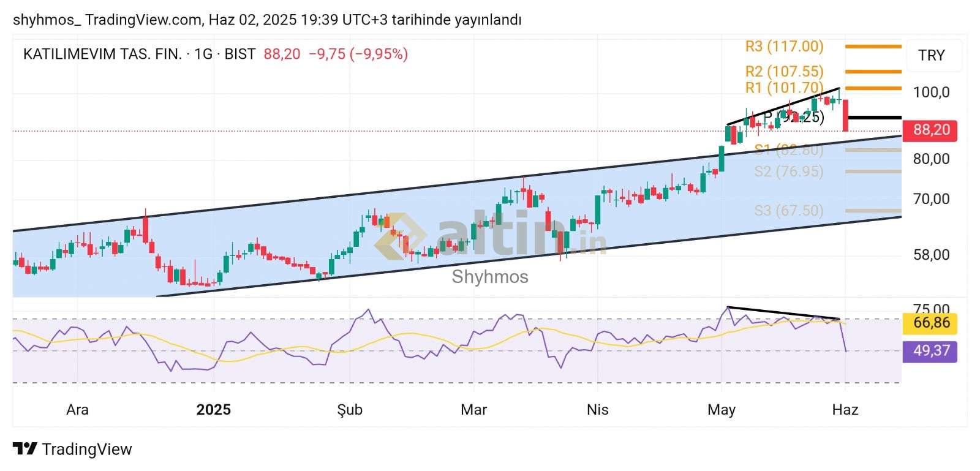The width and height of the screenshot is (980, 471).
Task: Click the Mar month label
Action: tap(473, 410)
